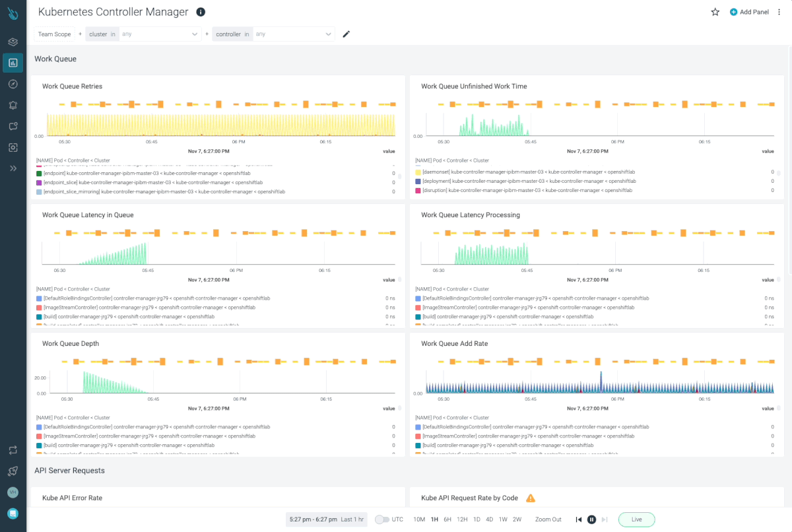Toggle yellow [daemonset] series swatch

pyautogui.click(x=418, y=172)
